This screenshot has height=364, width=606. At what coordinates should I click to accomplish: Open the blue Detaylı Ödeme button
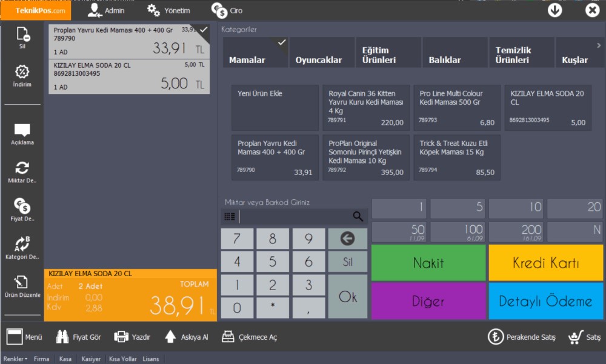546,301
